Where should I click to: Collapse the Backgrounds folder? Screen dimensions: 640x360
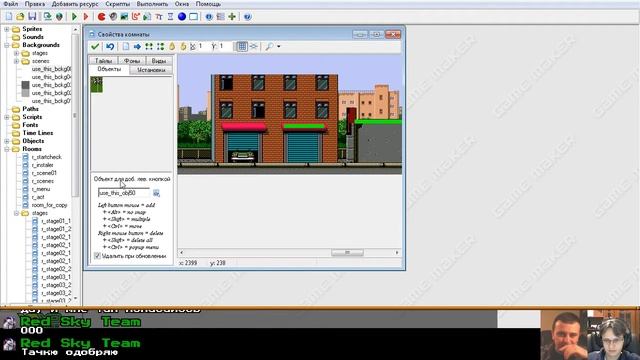pyautogui.click(x=7, y=45)
